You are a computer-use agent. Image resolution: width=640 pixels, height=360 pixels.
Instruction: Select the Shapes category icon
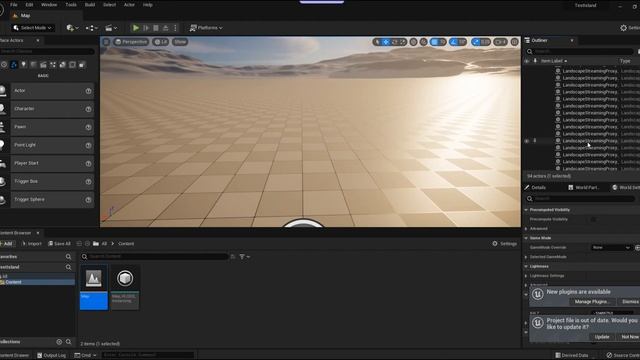pyautogui.click(x=33, y=64)
